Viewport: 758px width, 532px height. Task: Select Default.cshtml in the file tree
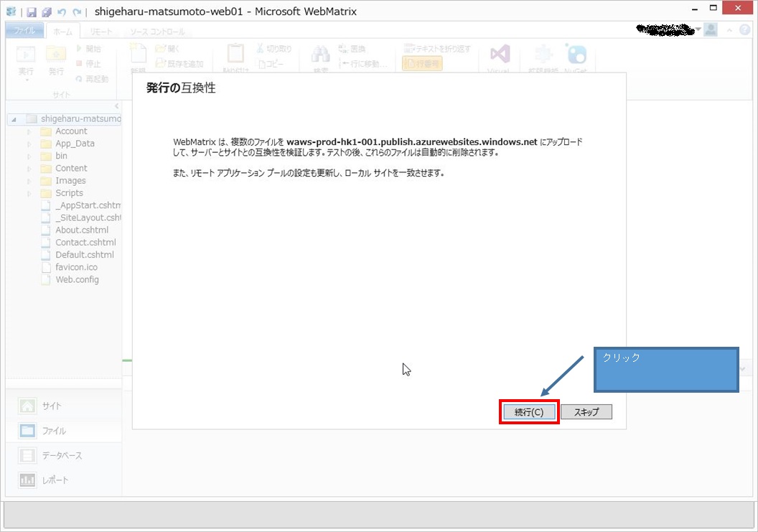78,255
